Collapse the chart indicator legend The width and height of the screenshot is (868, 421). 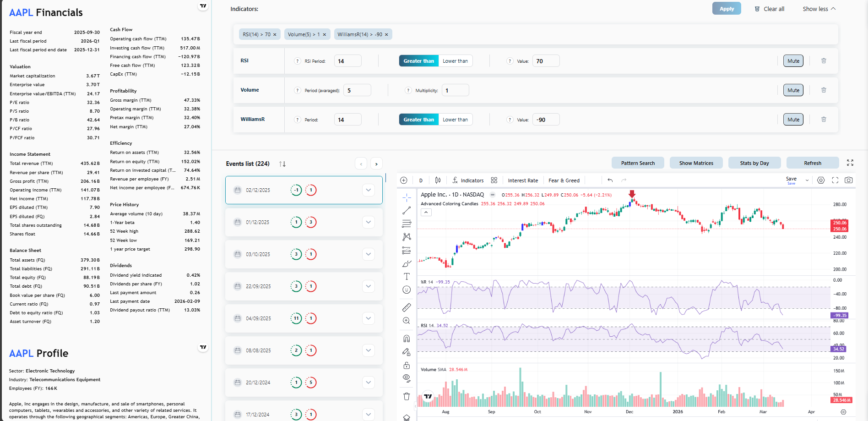click(x=426, y=212)
